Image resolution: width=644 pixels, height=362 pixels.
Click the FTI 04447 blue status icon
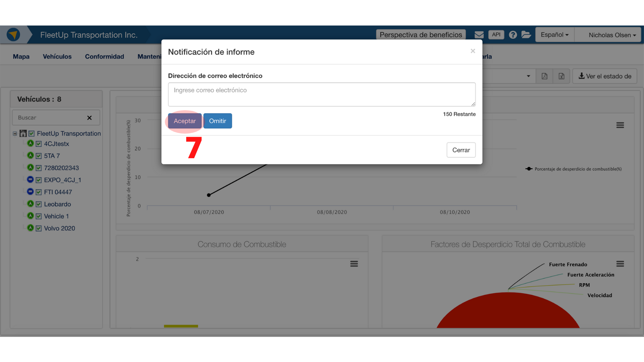[x=31, y=192]
